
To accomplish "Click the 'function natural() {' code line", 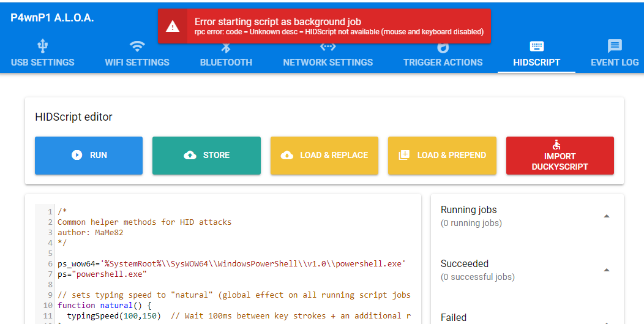I will click(x=104, y=306).
